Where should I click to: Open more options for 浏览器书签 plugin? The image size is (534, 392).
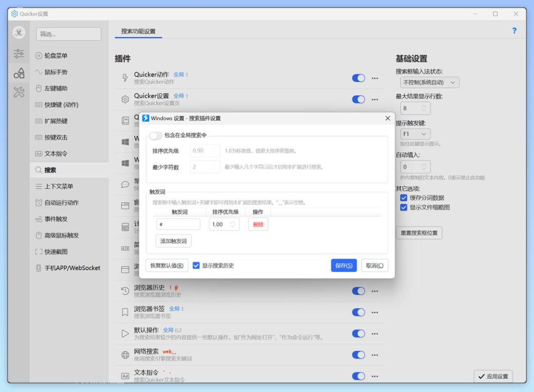375,312
